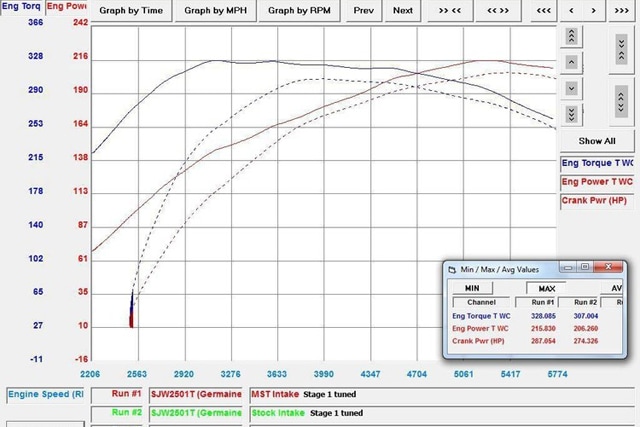Click the triple left arrow <<< button

[543, 10]
